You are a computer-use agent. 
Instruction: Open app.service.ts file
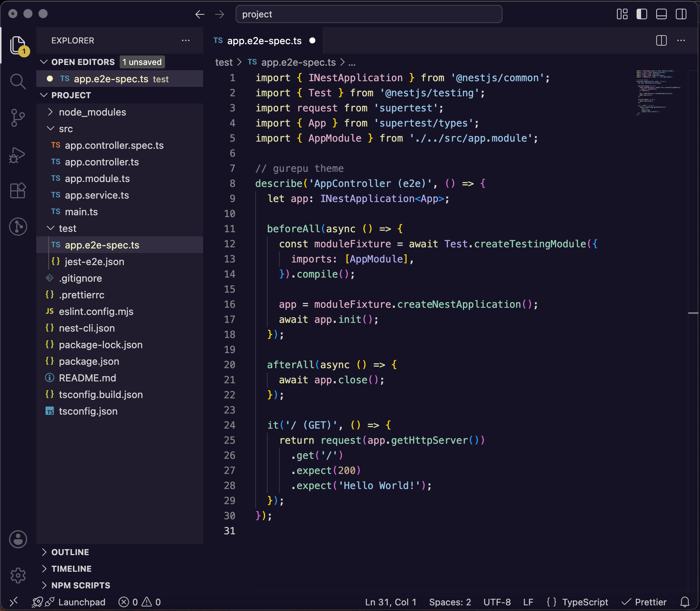pos(120,195)
